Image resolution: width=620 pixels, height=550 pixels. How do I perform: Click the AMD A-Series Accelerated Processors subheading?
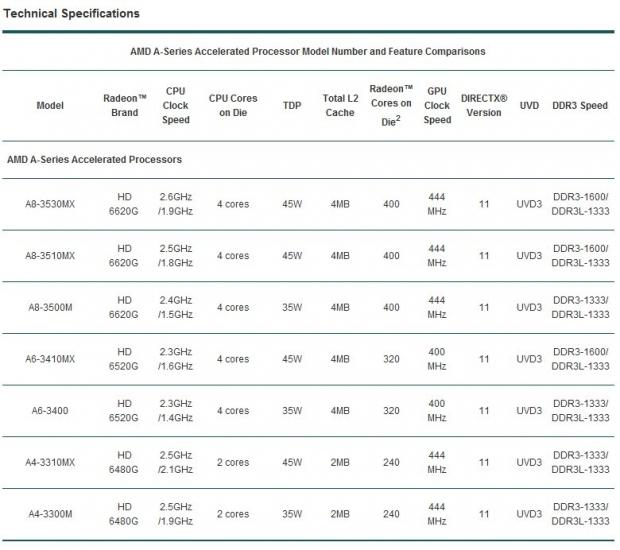click(x=94, y=159)
